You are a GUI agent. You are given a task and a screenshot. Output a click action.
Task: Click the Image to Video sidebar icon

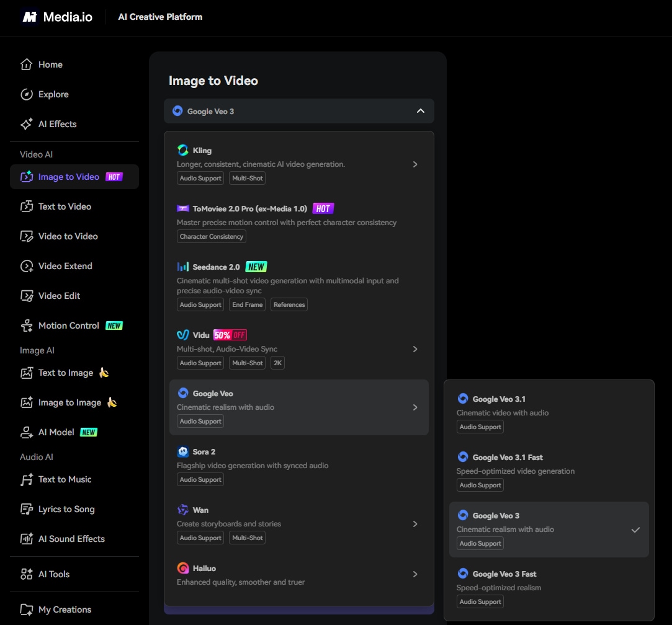pos(27,177)
